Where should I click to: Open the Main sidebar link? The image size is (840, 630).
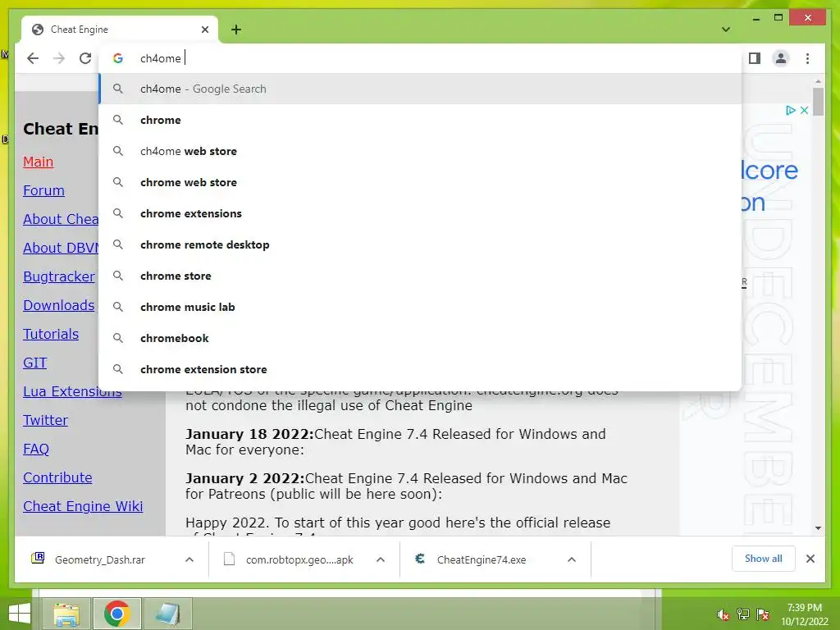tap(38, 162)
